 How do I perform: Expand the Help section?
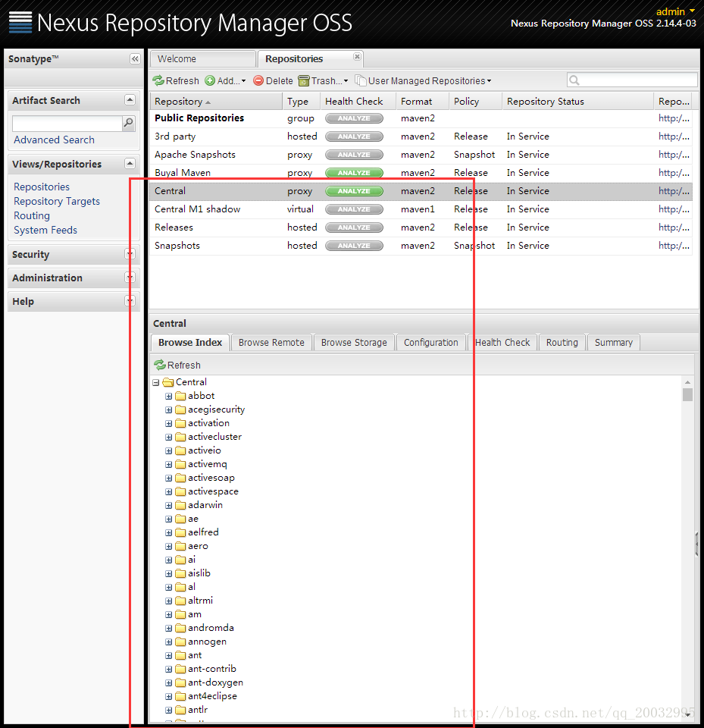tap(130, 301)
